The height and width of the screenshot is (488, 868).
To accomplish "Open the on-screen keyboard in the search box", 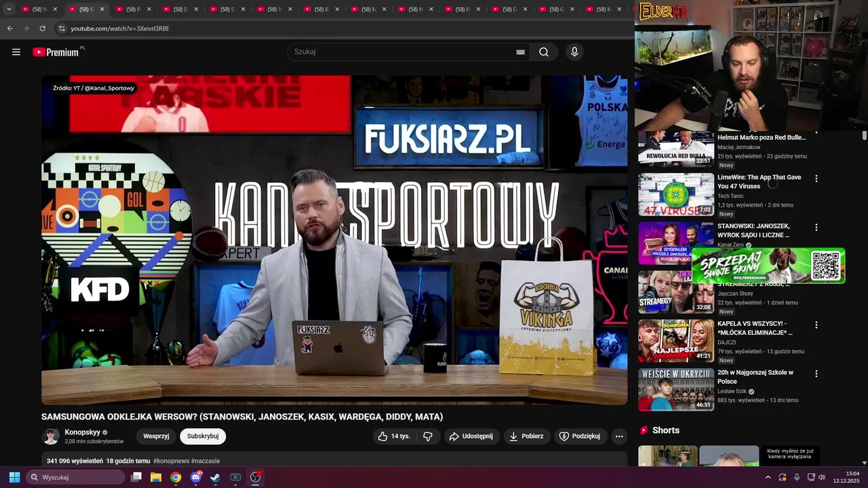I will pyautogui.click(x=521, y=52).
